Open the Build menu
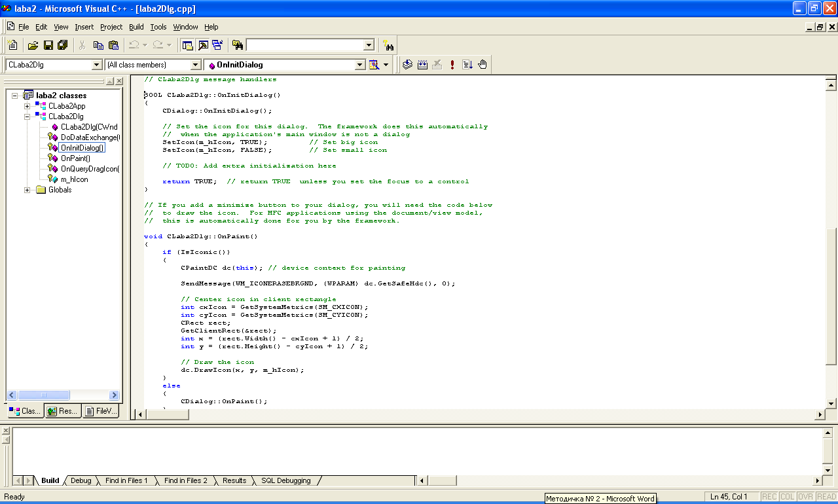Screen dimensions: 838x504 point(136,27)
